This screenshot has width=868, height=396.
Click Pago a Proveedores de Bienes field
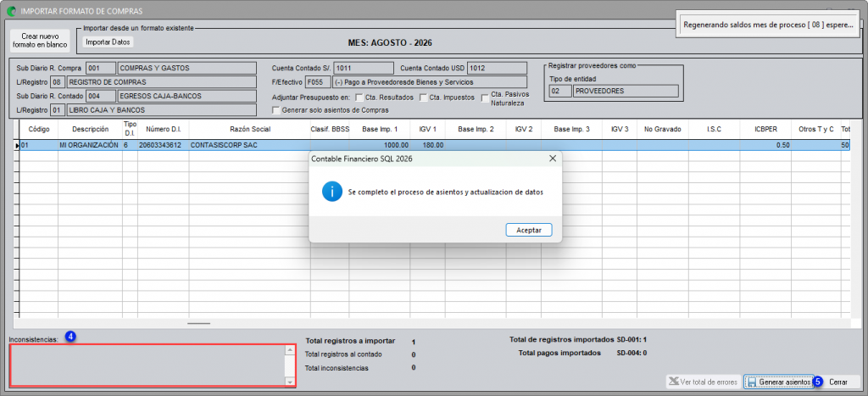point(430,82)
